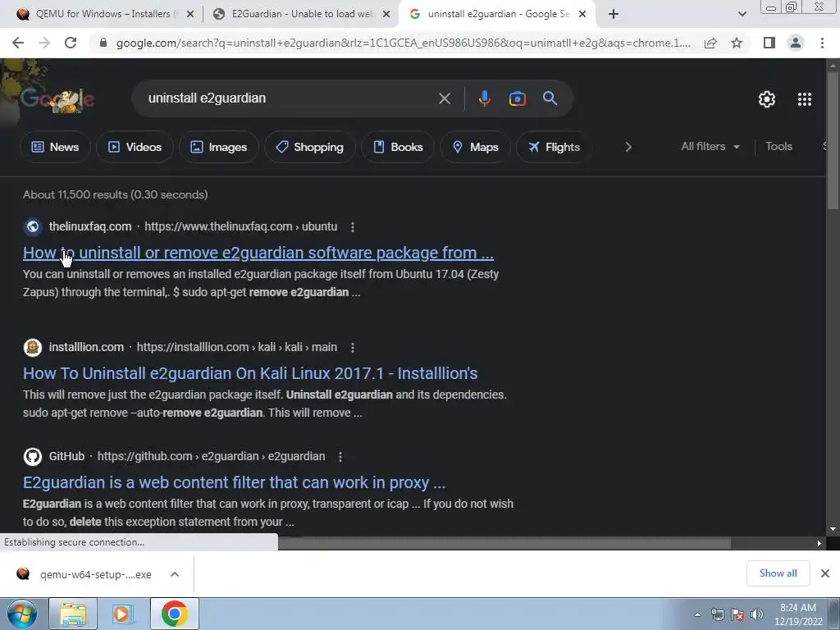
Task: Filter results by Images
Action: pyautogui.click(x=218, y=147)
